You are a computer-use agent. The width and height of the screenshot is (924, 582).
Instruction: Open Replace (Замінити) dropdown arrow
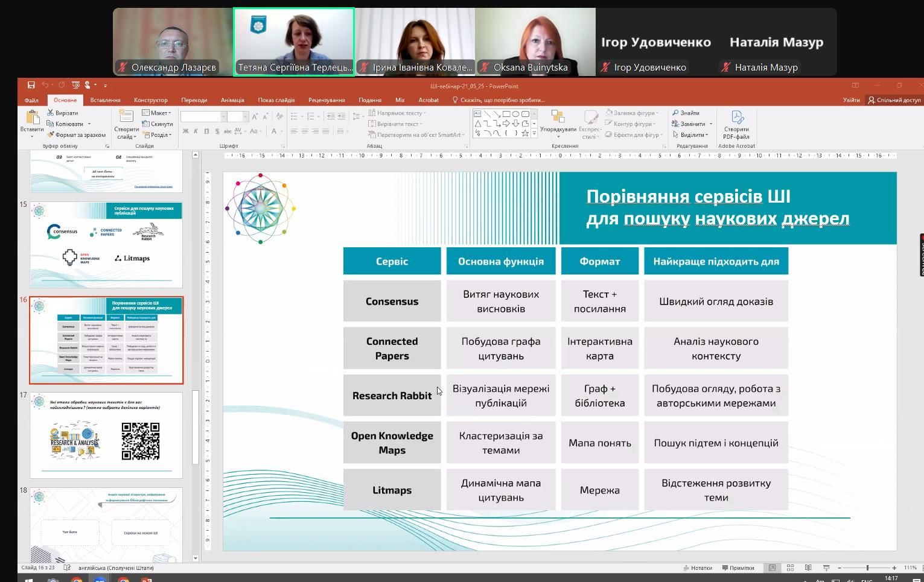[x=711, y=124]
